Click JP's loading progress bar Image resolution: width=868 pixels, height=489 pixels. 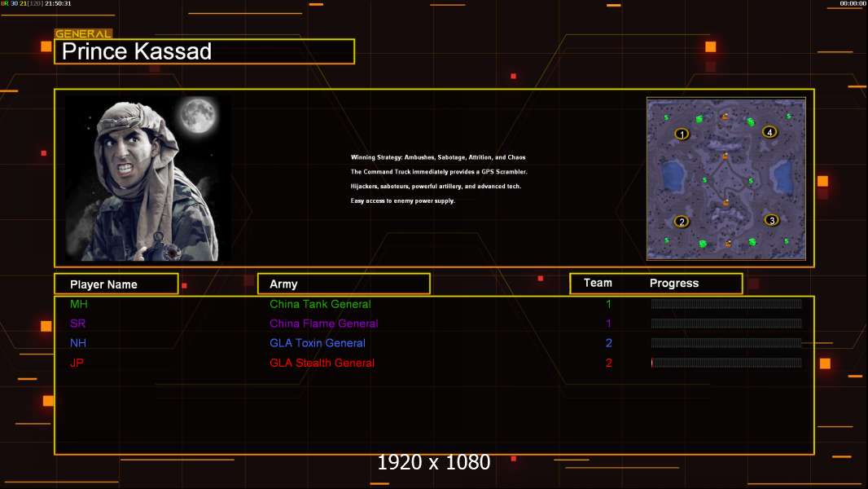[x=726, y=363]
